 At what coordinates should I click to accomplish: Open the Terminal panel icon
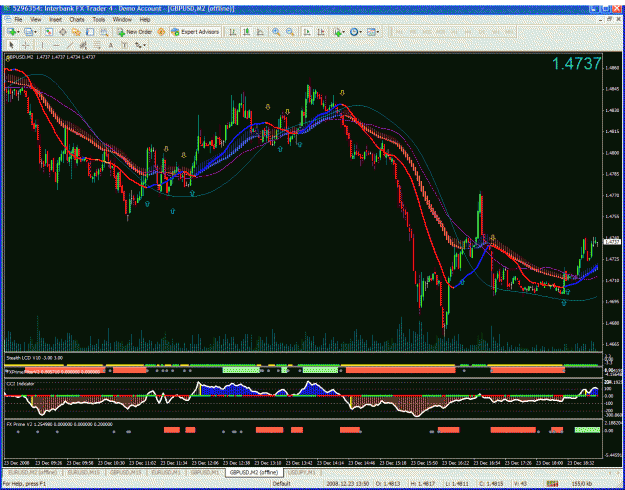click(90, 32)
